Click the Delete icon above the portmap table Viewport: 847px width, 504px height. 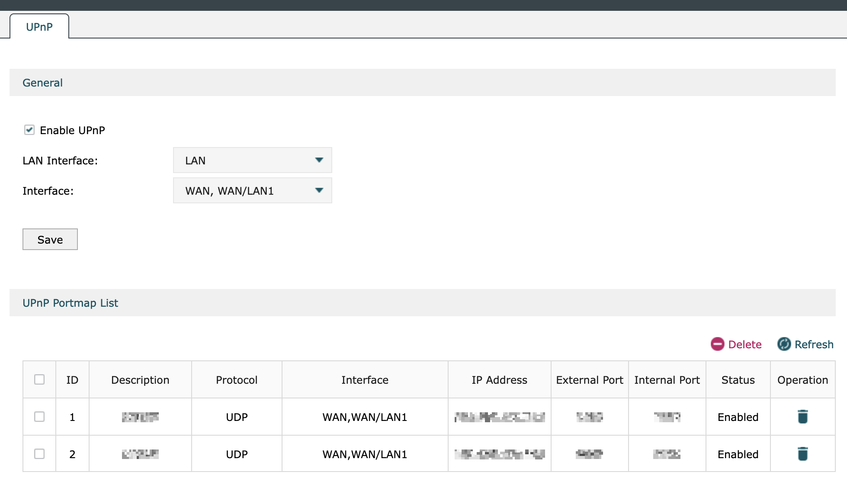click(718, 344)
